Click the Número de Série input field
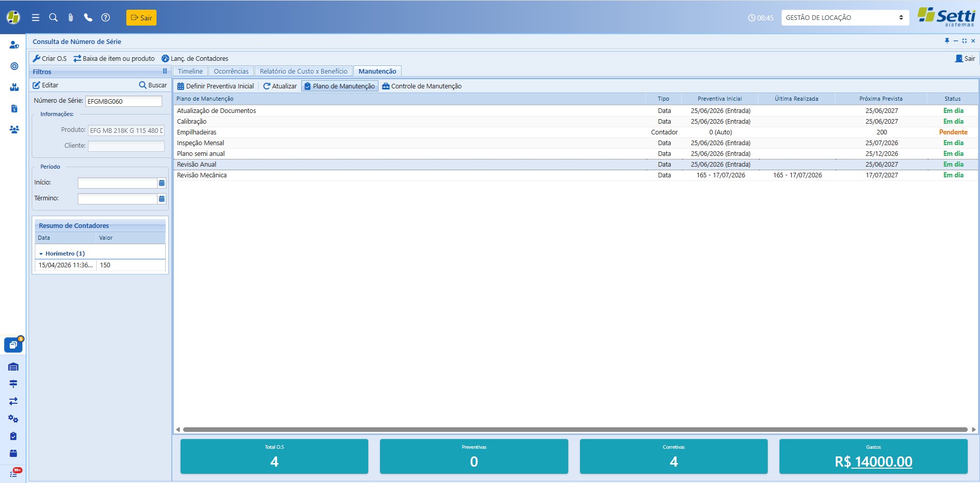 pos(124,101)
